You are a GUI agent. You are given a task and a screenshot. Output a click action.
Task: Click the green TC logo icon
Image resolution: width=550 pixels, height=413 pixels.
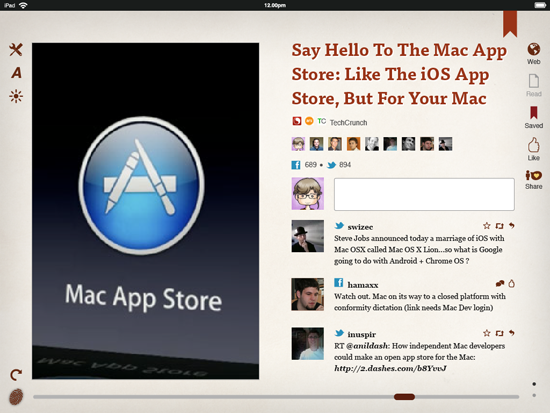322,121
